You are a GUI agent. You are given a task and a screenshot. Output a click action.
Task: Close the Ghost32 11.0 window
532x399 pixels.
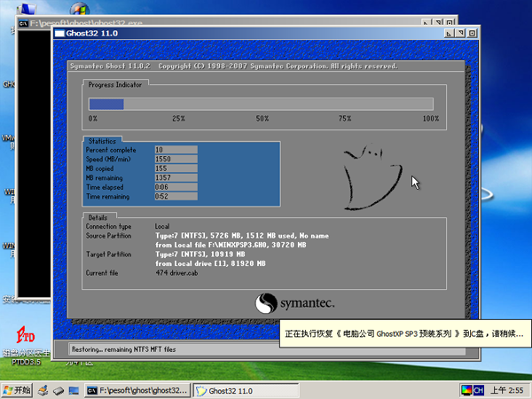[472, 34]
